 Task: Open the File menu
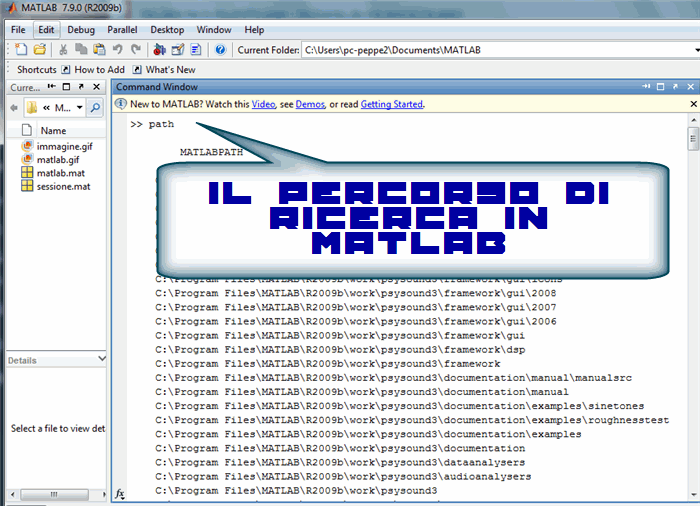(x=18, y=30)
